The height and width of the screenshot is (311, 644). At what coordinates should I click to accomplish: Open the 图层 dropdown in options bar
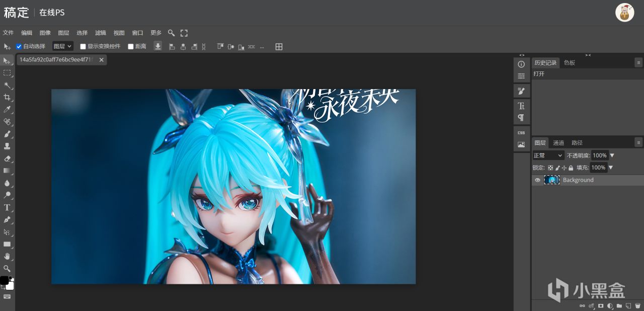pos(63,46)
